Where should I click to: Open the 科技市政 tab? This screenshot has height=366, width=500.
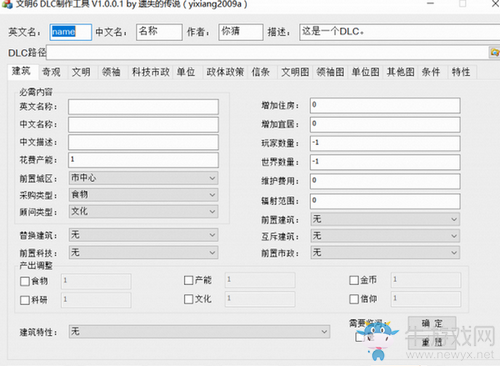(x=150, y=72)
